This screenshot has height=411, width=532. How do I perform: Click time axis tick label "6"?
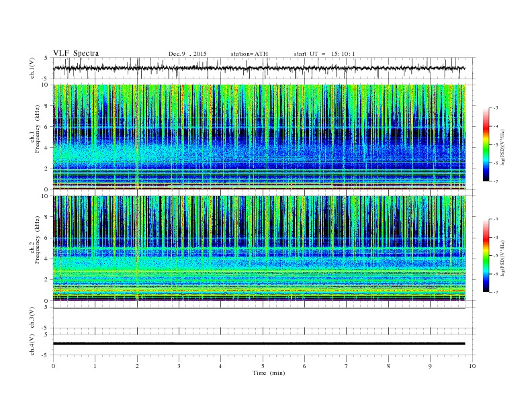point(304,366)
